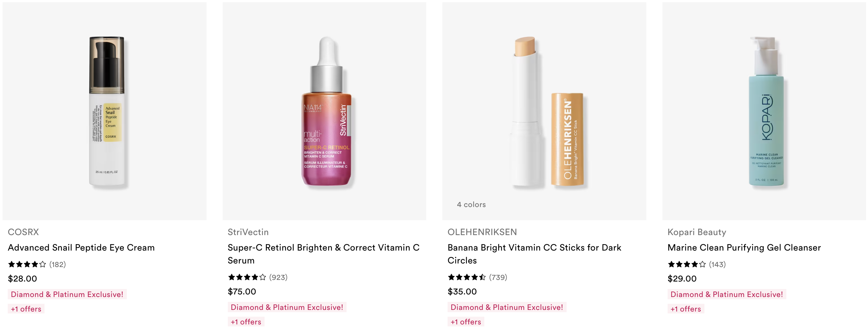The width and height of the screenshot is (868, 327).
Task: Click Diamond & Platinum Exclusive badge under Kopari
Action: (x=726, y=294)
